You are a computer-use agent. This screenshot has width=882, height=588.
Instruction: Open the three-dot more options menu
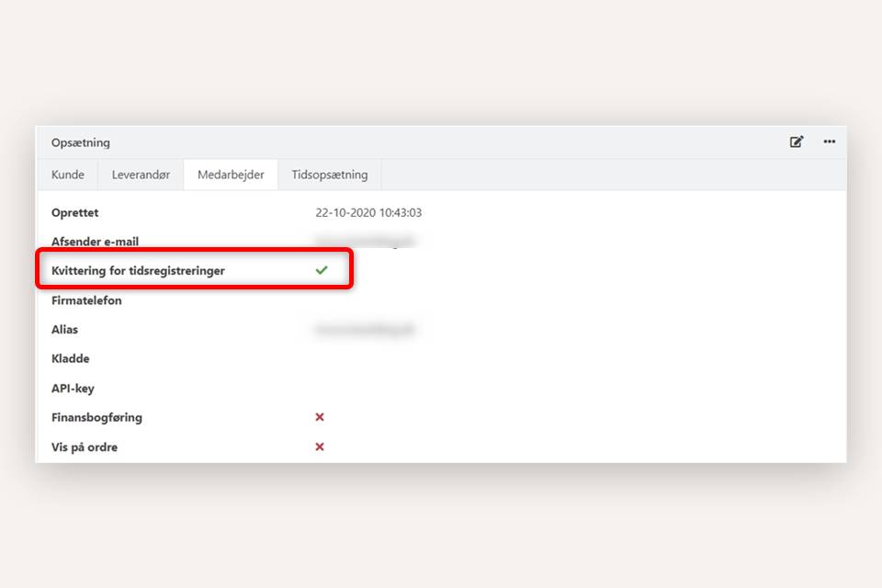point(830,141)
